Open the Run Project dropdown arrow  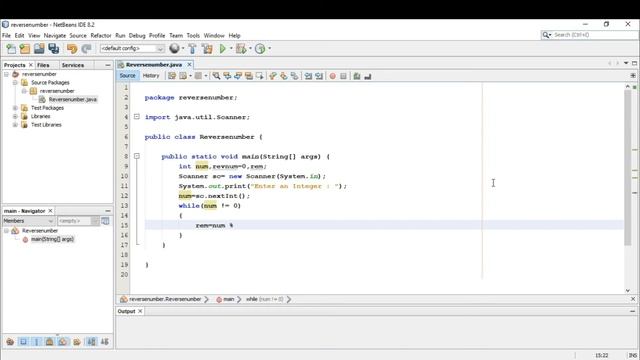click(x=231, y=49)
